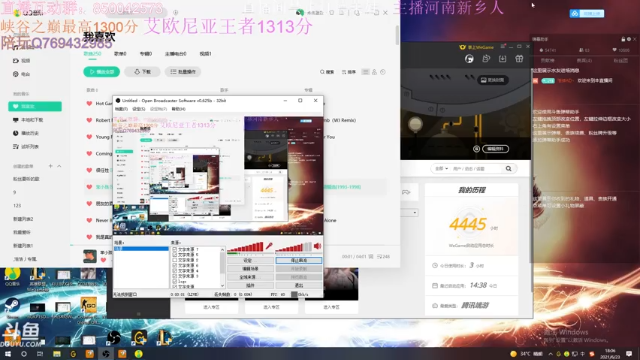The width and height of the screenshot is (640, 360).
Task: Open the OBS taskbar icon
Action: [x=106, y=354]
